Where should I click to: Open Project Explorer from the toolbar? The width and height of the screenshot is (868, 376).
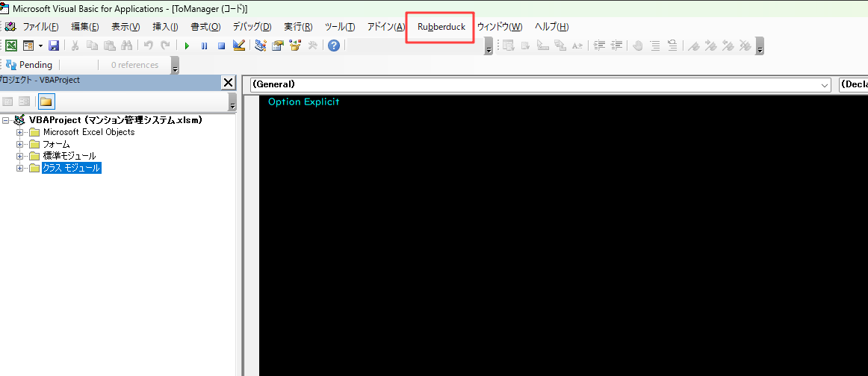click(x=261, y=46)
